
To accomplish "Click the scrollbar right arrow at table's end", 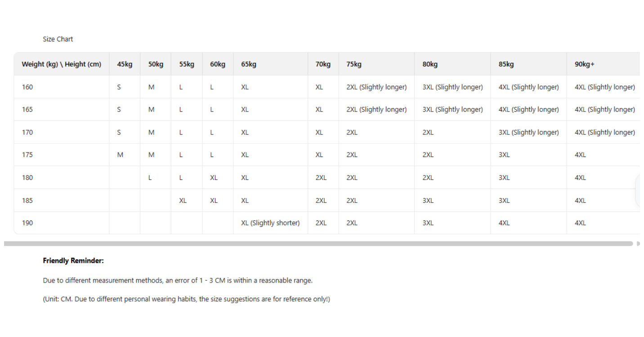I will [x=638, y=243].
